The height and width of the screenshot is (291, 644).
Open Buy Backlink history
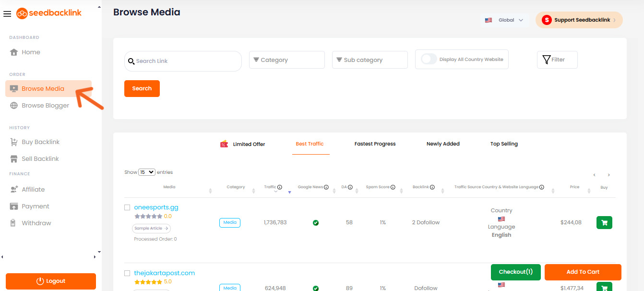40,142
